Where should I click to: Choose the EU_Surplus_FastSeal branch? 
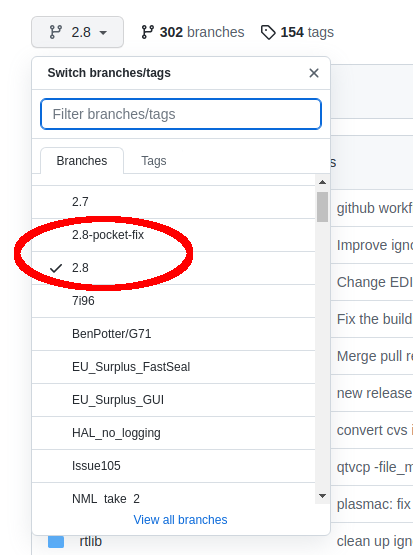[x=173, y=367]
